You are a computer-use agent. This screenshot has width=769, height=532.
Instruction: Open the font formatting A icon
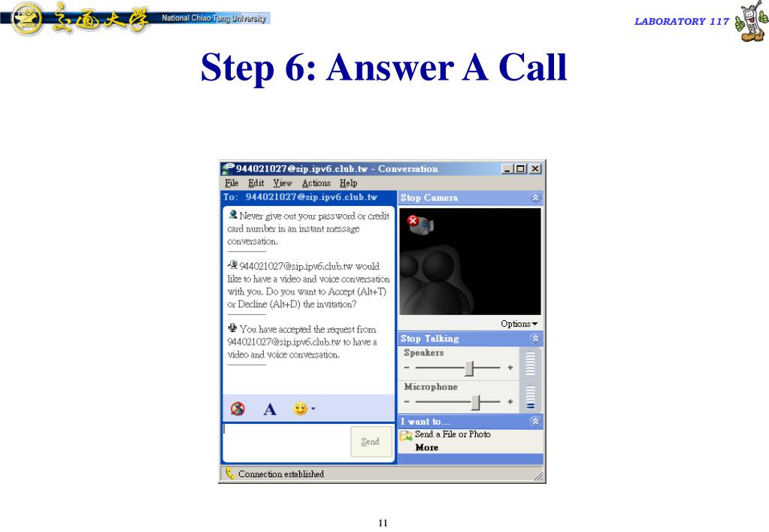point(270,409)
